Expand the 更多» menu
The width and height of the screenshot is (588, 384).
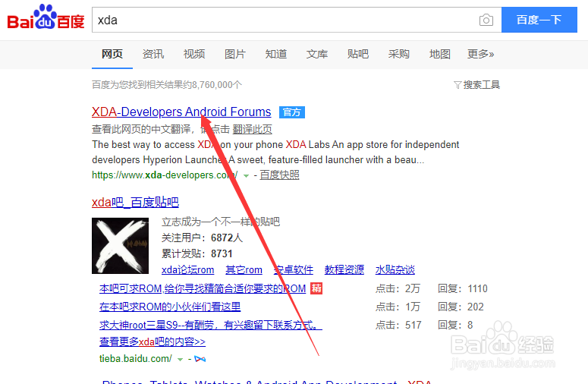pos(480,55)
